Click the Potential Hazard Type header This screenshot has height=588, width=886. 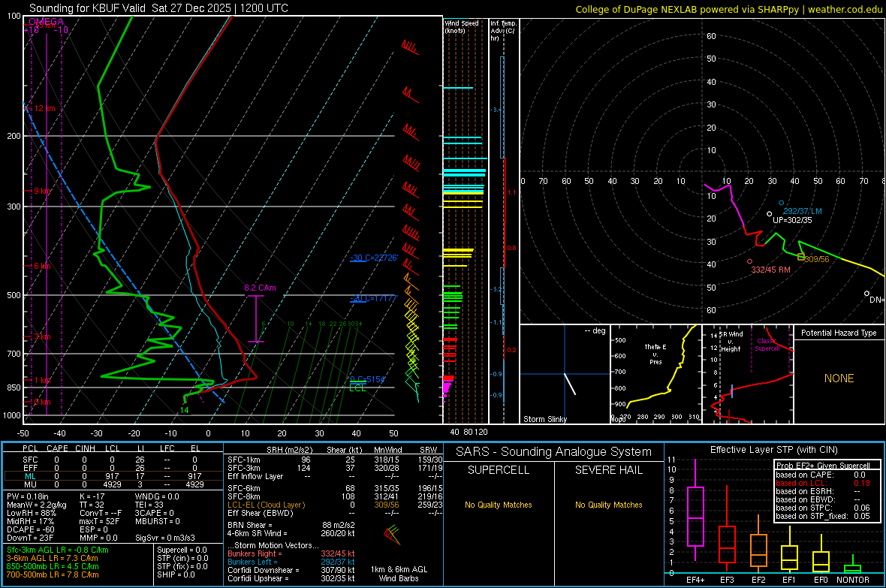click(839, 333)
